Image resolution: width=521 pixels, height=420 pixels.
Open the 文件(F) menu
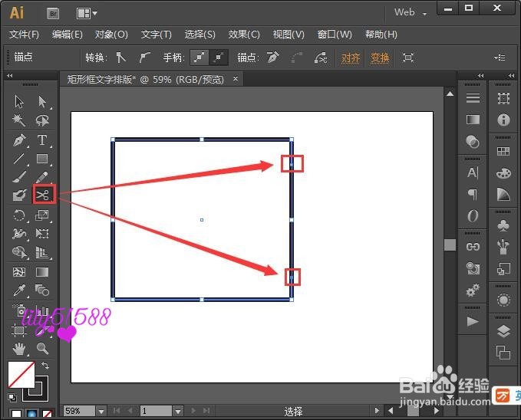click(24, 34)
